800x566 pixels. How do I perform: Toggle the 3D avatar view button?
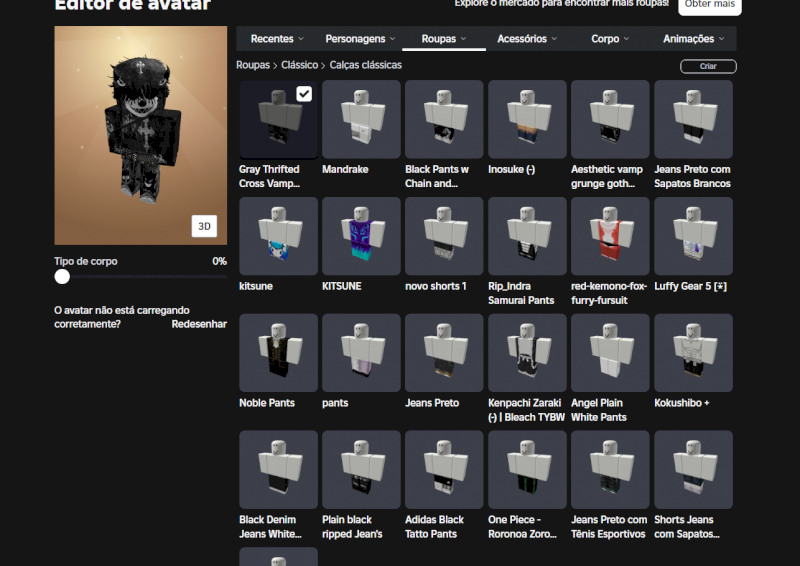coord(204,227)
